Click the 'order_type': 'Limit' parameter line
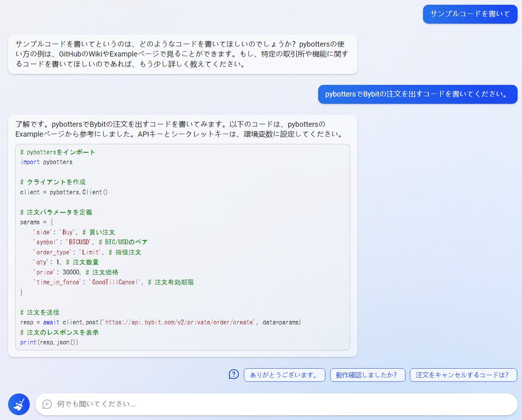Screen dimensions: 522x420 tap(87, 252)
